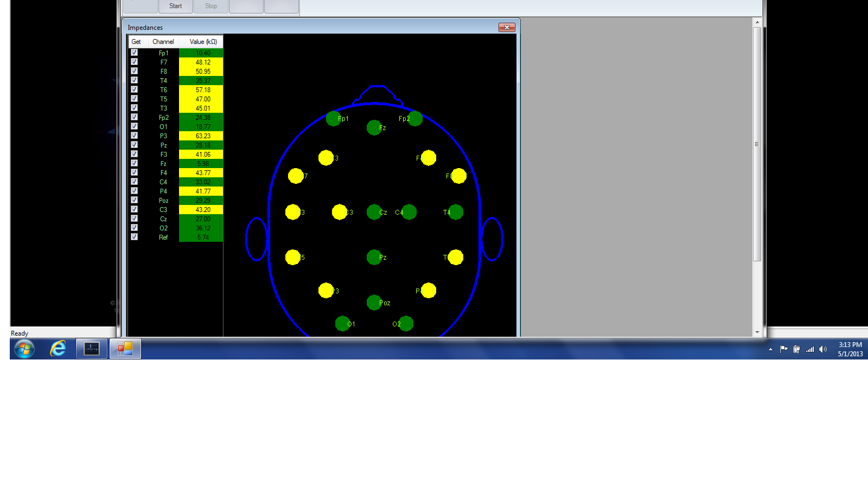This screenshot has height=488, width=868.
Task: Disable the Cz channel checkbox
Action: point(134,219)
